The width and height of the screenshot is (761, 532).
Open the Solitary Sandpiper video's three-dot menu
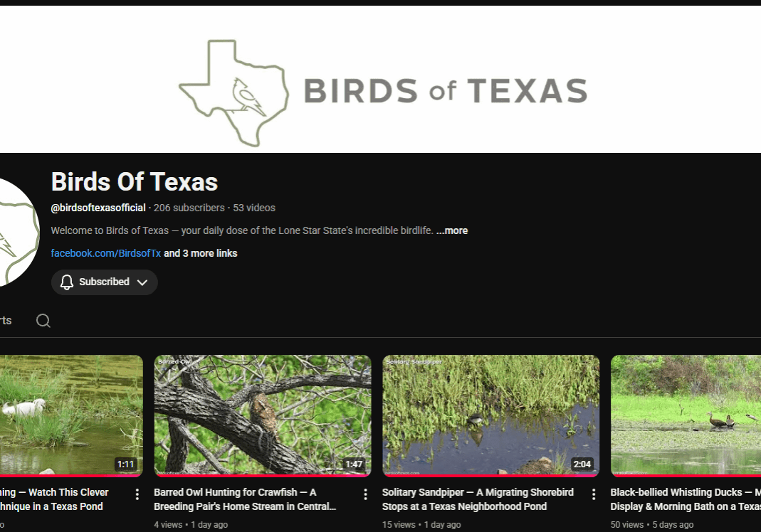point(594,494)
